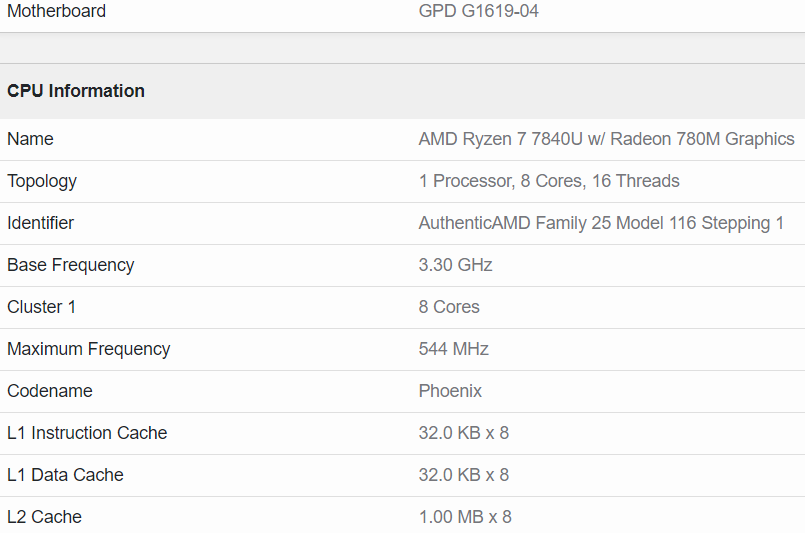
Task: Click the Maximum Frequency label
Action: pos(88,349)
